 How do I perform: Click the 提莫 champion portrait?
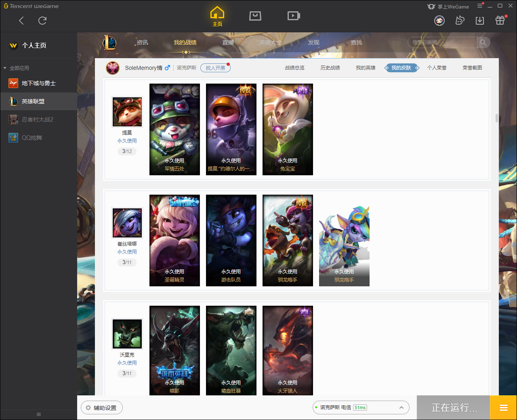(x=127, y=112)
